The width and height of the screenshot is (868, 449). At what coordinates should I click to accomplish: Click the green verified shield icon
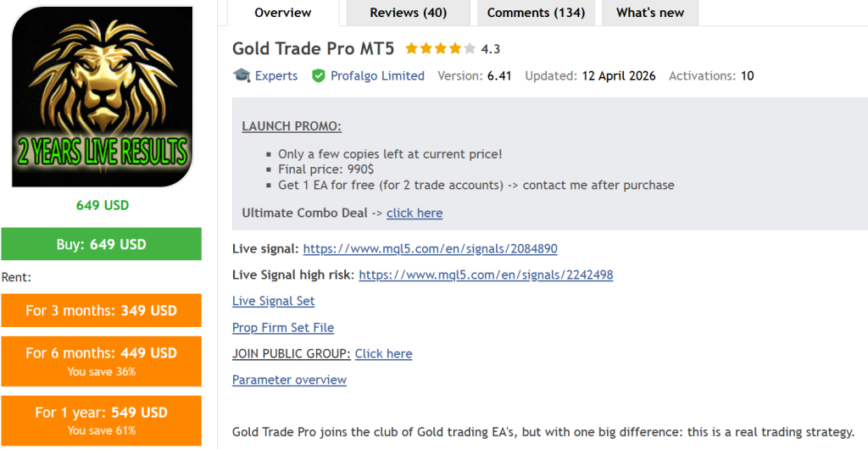pyautogui.click(x=319, y=75)
